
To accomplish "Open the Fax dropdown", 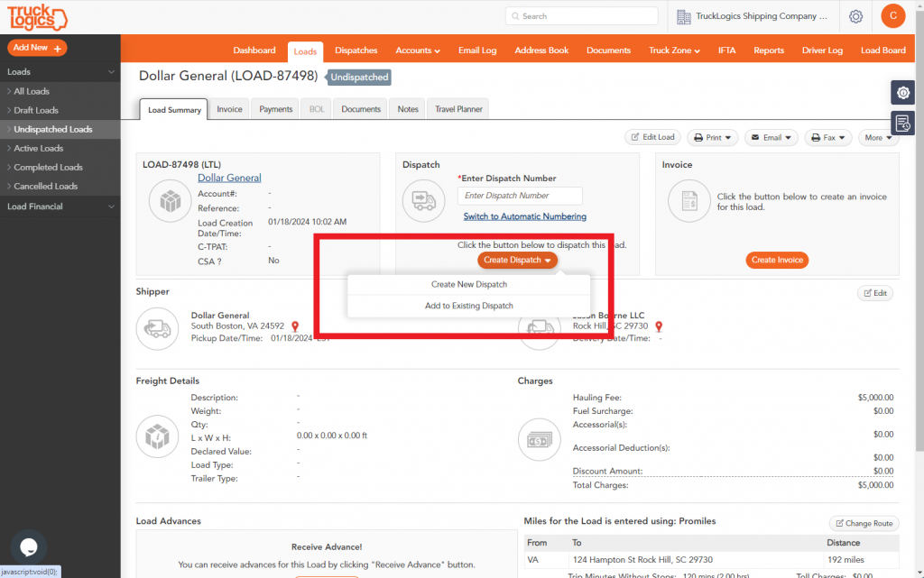I will [x=828, y=138].
